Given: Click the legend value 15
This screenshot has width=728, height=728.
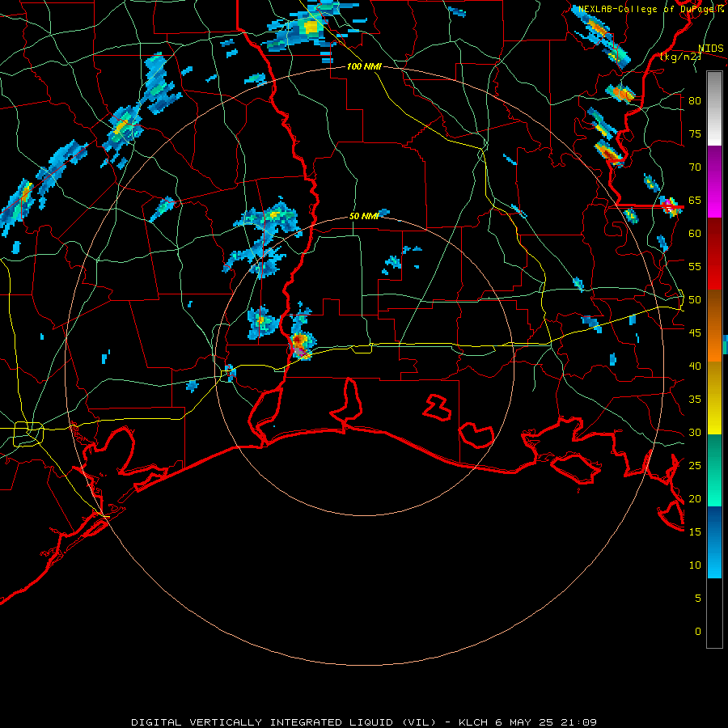Looking at the screenshot, I should point(695,531).
